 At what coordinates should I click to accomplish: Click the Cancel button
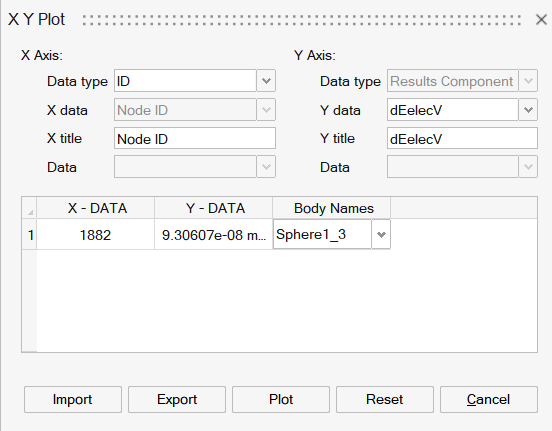(489, 399)
